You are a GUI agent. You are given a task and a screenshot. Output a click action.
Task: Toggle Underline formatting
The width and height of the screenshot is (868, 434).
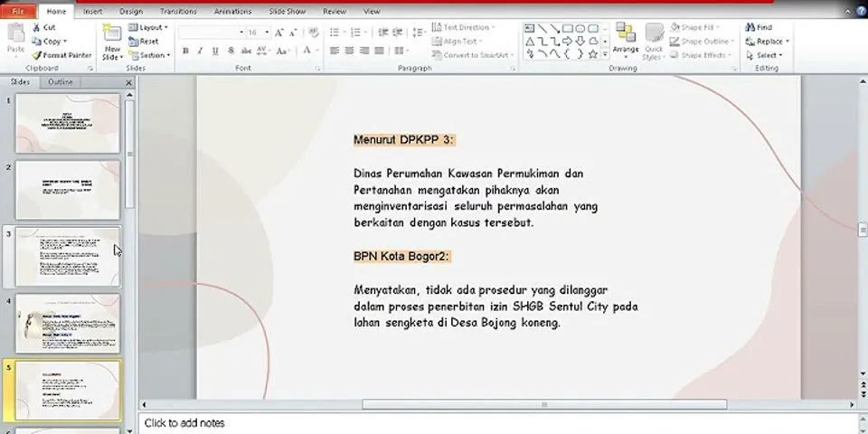pos(215,51)
